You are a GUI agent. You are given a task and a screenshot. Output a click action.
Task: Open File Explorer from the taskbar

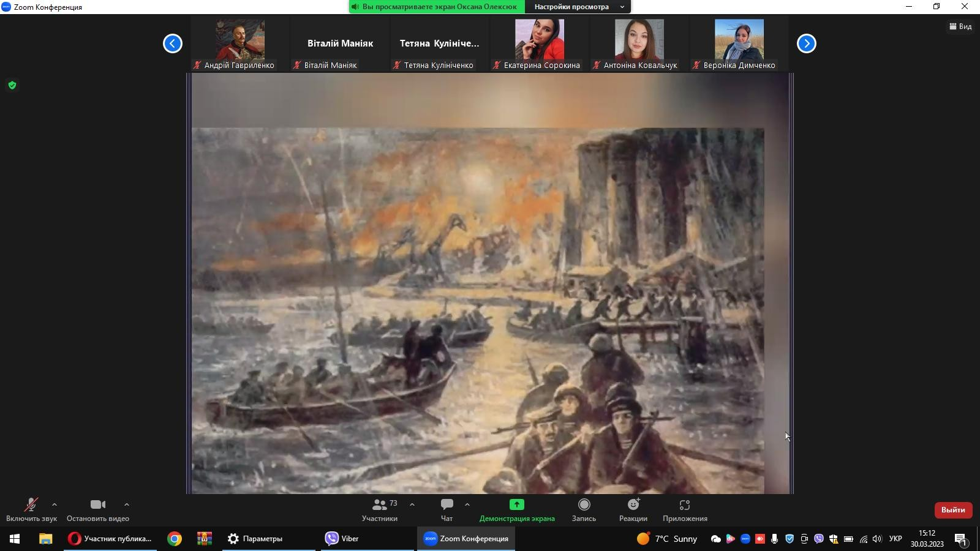click(x=45, y=539)
